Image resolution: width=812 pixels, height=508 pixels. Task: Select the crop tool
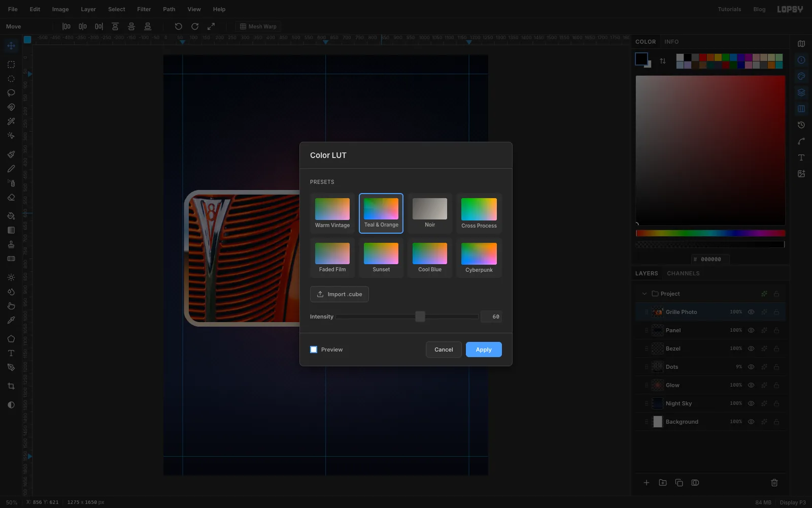11,387
